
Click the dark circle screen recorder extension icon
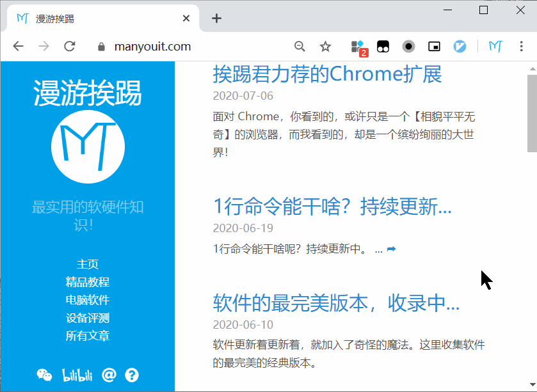click(x=408, y=46)
